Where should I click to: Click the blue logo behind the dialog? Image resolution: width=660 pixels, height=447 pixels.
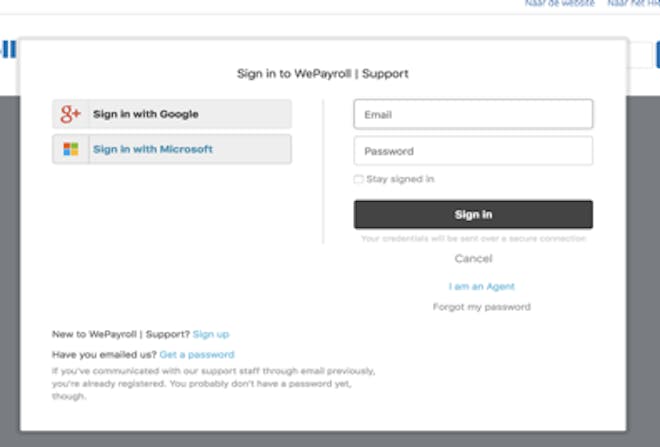(8, 49)
